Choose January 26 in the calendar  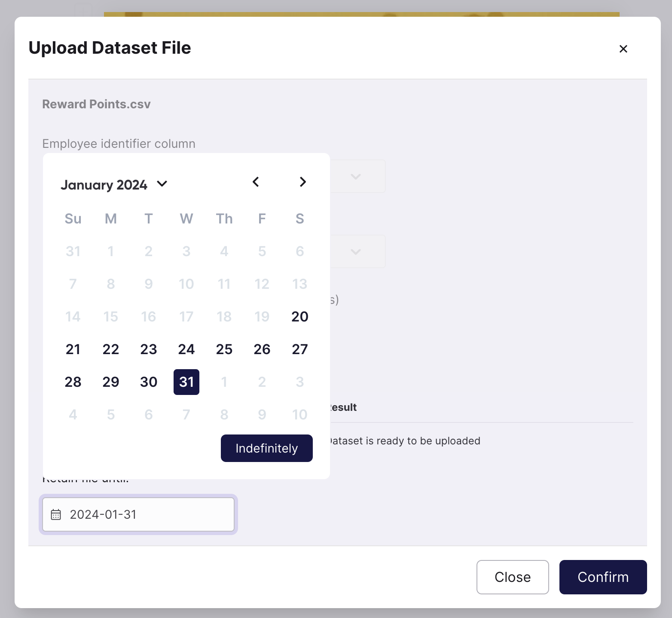tap(262, 349)
